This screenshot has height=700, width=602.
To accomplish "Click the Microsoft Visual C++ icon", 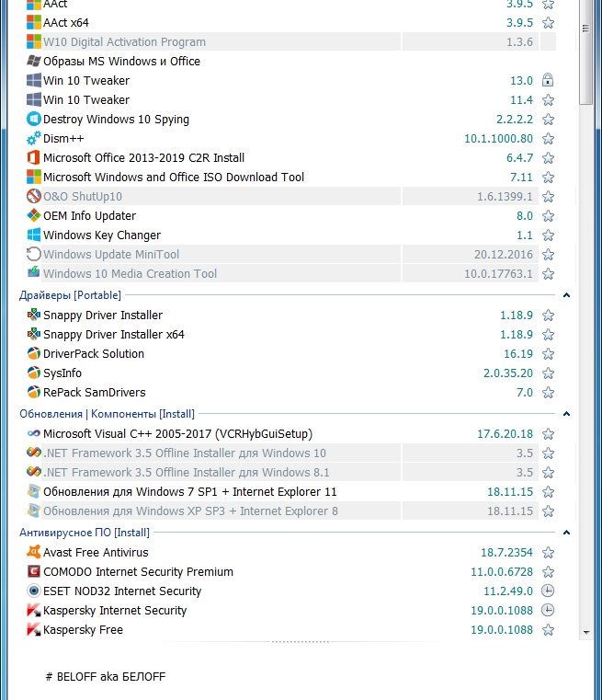I will pyautogui.click(x=33, y=433).
